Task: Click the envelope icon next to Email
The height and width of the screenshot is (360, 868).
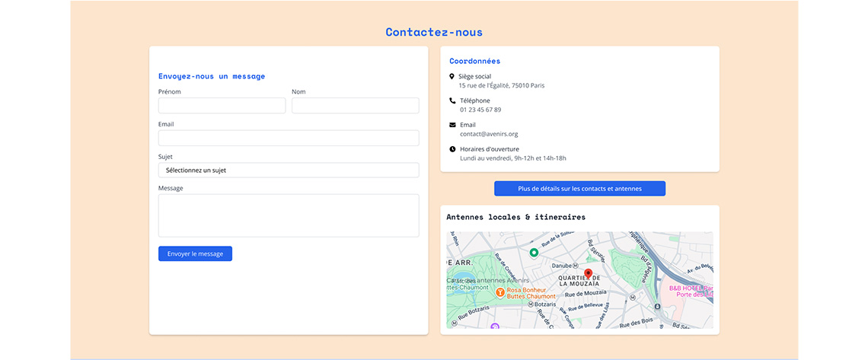Action: [x=452, y=125]
